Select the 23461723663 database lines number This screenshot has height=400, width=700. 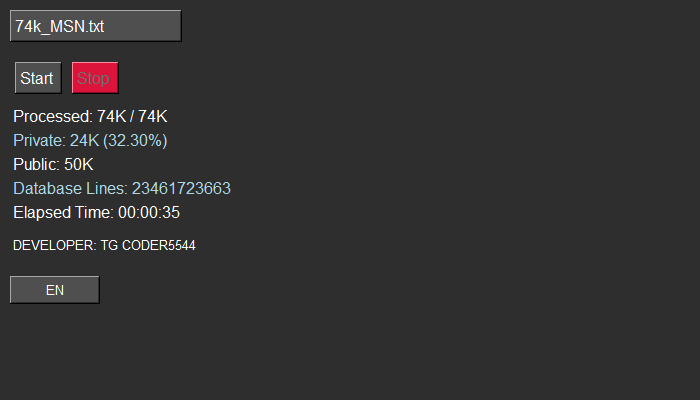[181, 188]
